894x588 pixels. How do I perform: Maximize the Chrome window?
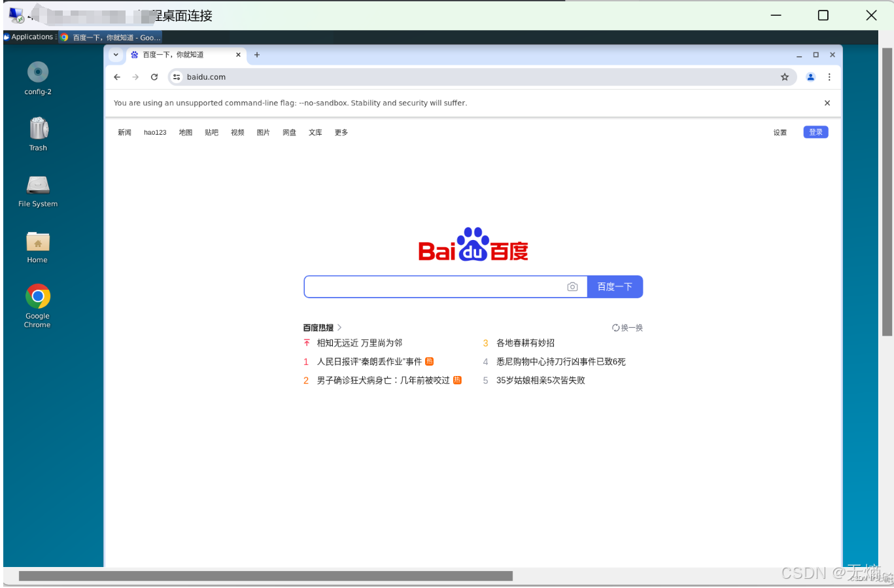click(816, 55)
